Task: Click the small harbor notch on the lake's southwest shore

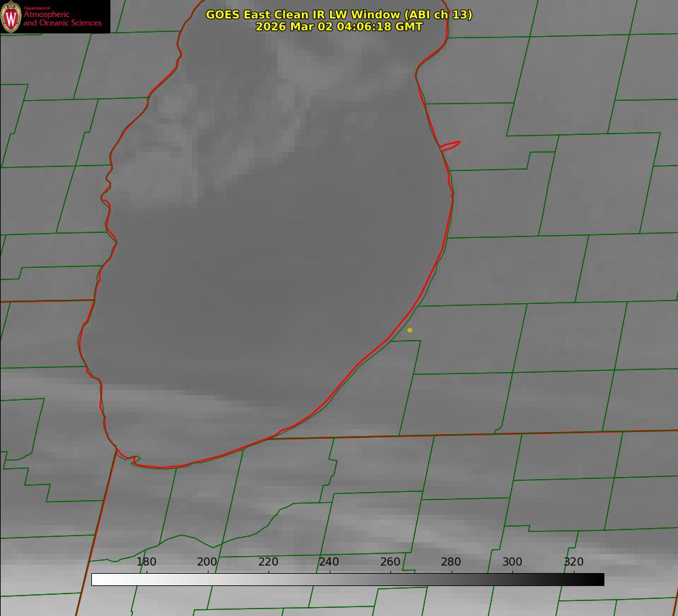Action: click(135, 460)
